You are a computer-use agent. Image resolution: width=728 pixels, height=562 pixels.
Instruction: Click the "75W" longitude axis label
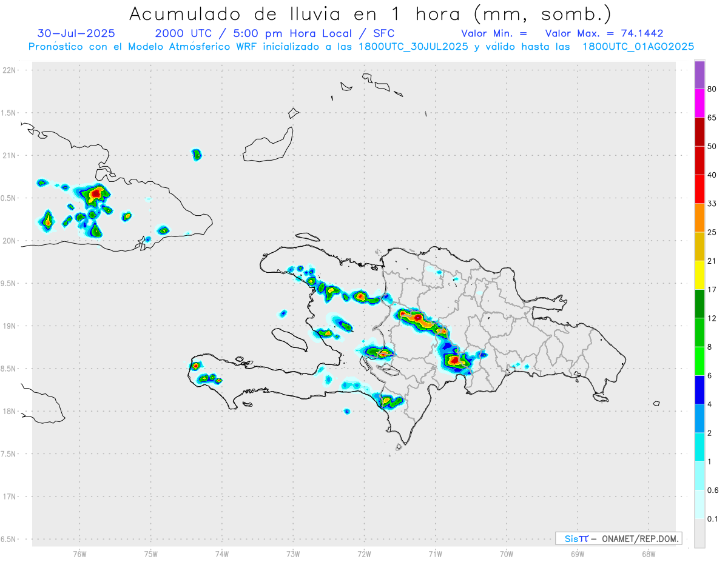pos(151,554)
